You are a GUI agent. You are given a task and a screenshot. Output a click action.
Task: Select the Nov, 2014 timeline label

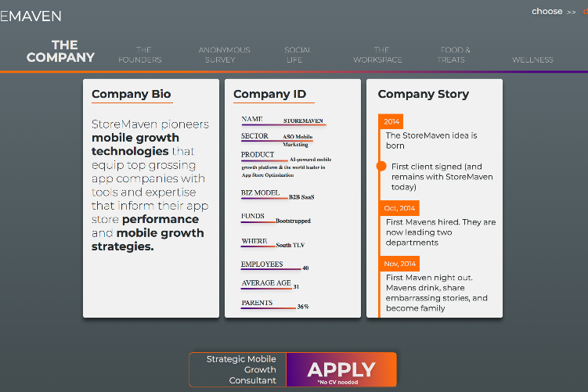coord(399,264)
